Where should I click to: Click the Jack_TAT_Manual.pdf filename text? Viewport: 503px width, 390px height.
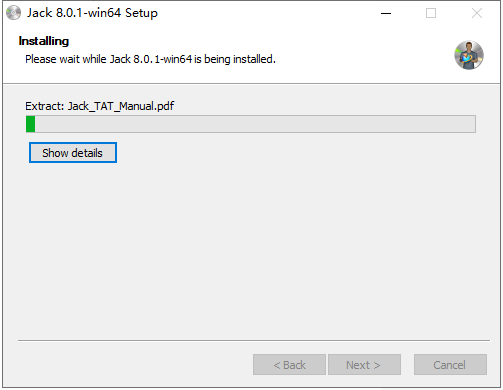(121, 106)
